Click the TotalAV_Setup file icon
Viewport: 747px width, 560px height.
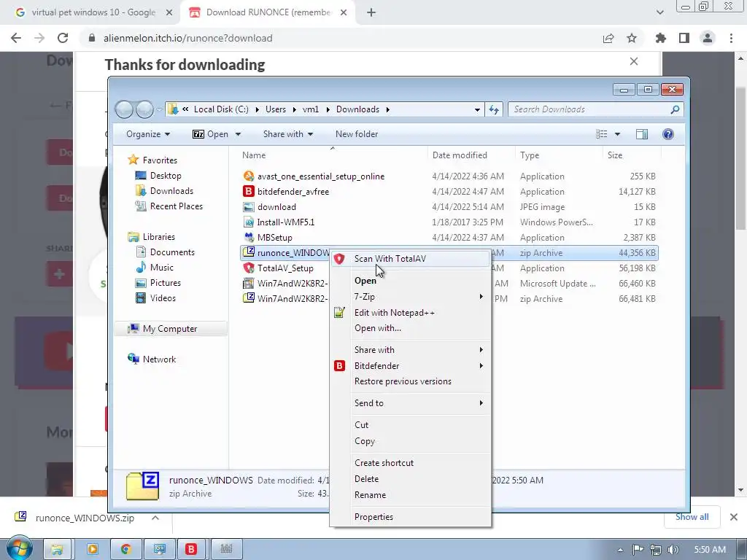(249, 268)
